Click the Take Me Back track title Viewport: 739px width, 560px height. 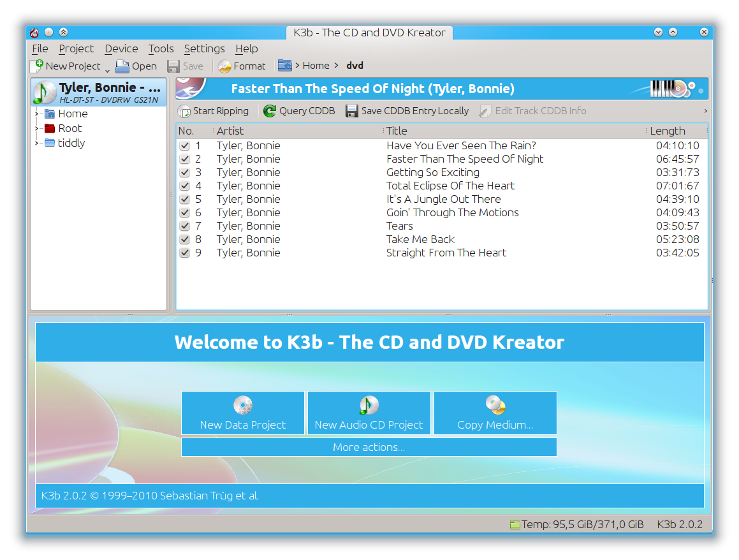(x=420, y=239)
